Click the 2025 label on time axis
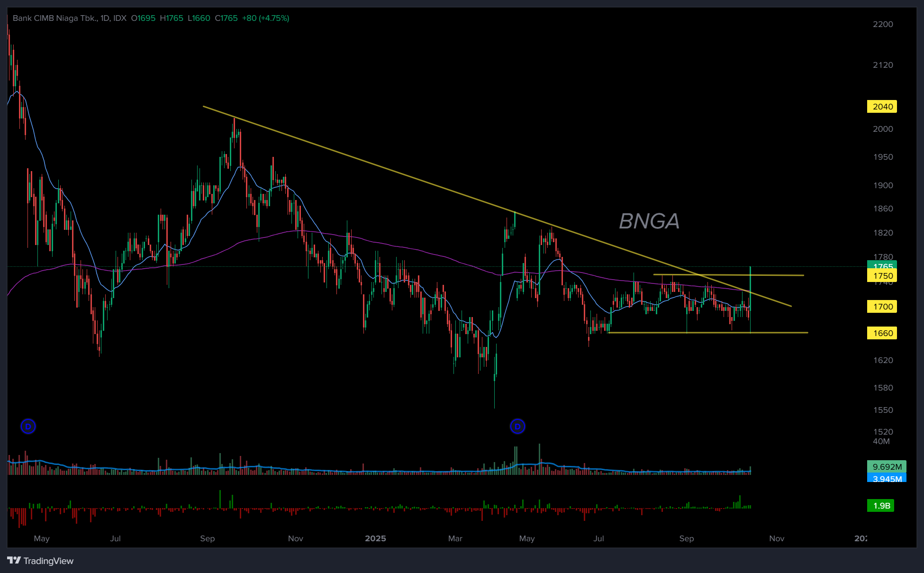Viewport: 924px width, 573px height. pos(375,538)
